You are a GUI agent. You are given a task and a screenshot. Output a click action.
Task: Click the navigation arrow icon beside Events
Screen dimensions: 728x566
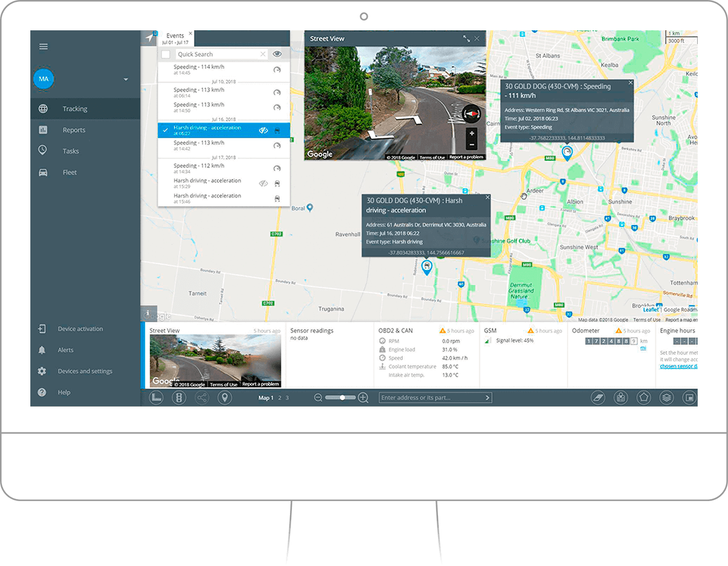(x=149, y=38)
